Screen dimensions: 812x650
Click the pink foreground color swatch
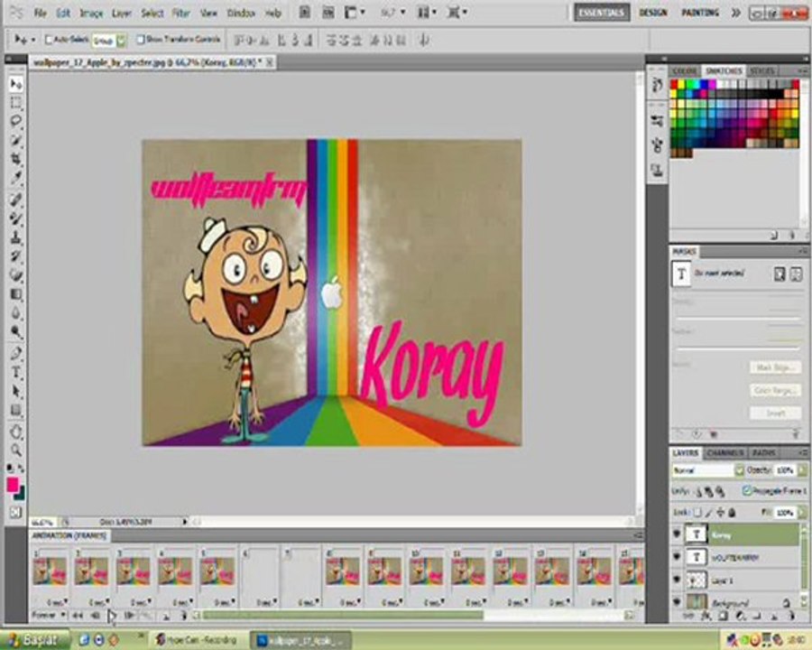pos(13,486)
